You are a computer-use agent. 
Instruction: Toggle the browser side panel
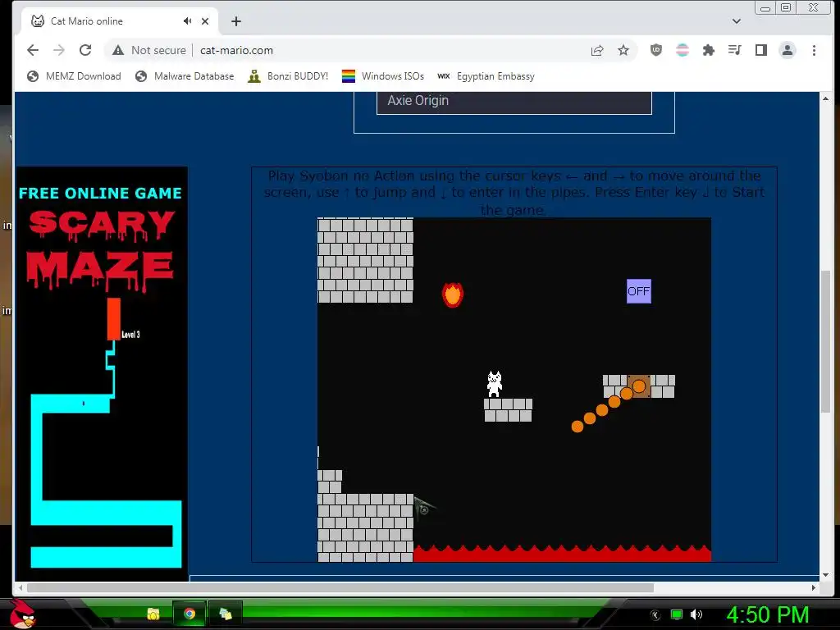click(x=760, y=50)
